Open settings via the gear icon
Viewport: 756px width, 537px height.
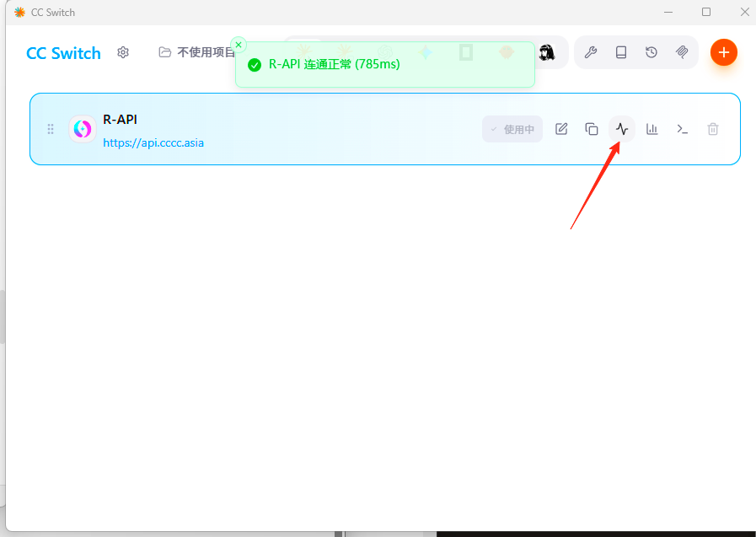(x=123, y=52)
